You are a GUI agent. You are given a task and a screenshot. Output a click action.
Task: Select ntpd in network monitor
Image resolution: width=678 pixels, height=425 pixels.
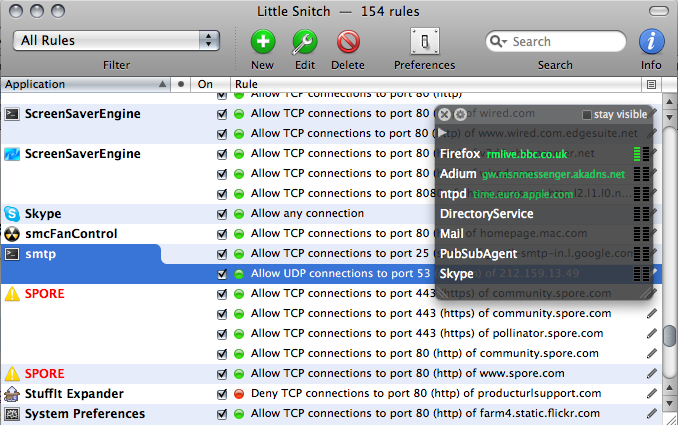pos(453,194)
